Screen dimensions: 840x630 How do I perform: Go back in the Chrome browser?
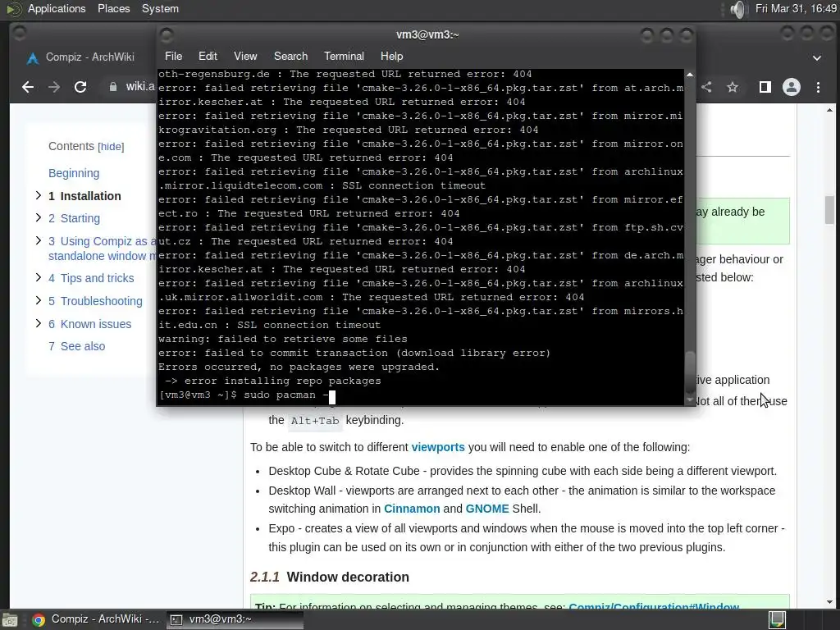point(28,87)
